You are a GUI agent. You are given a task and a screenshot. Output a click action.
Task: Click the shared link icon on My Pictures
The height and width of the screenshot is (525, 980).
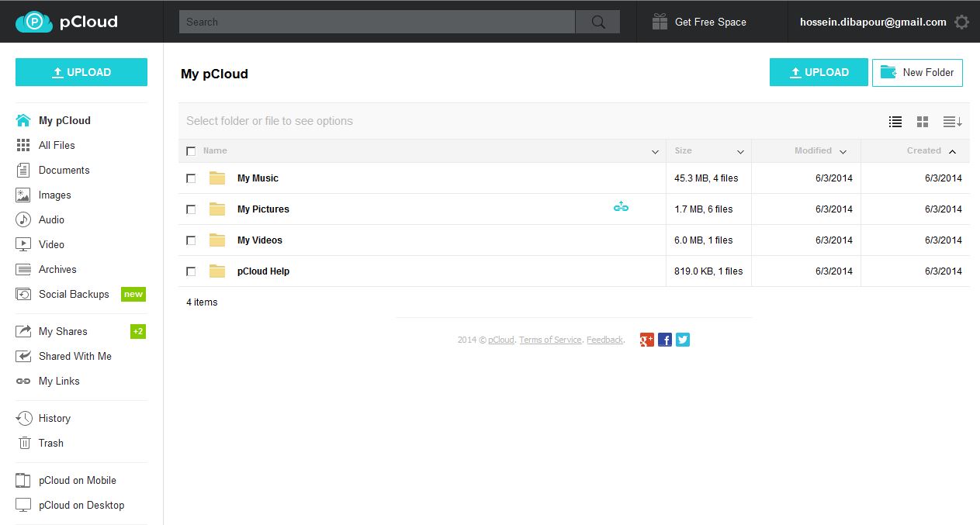[x=621, y=207]
